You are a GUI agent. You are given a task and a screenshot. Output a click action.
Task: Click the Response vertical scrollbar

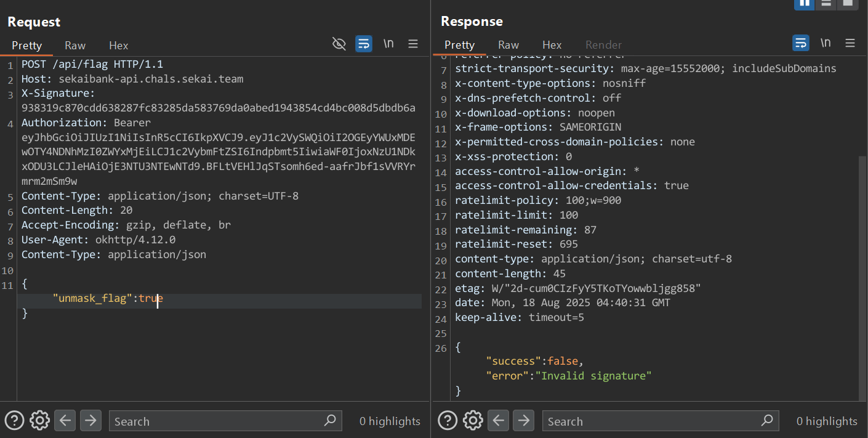[x=862, y=277]
